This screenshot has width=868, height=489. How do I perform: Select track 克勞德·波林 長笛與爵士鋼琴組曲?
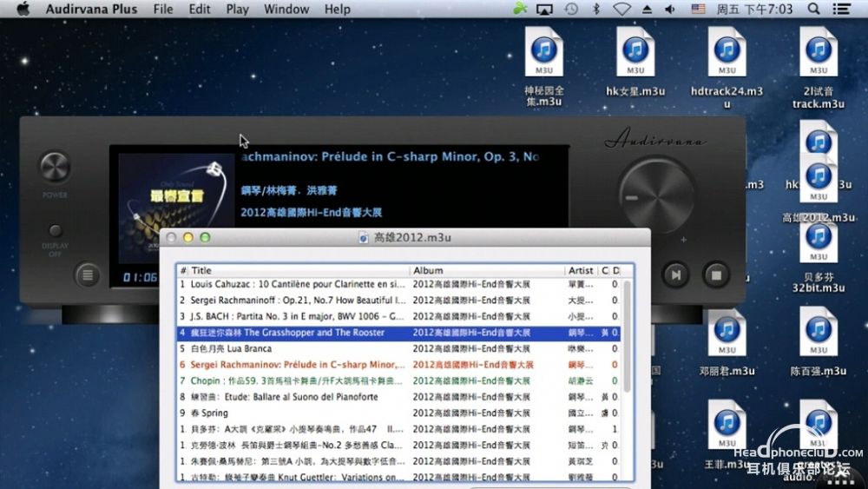point(398,445)
